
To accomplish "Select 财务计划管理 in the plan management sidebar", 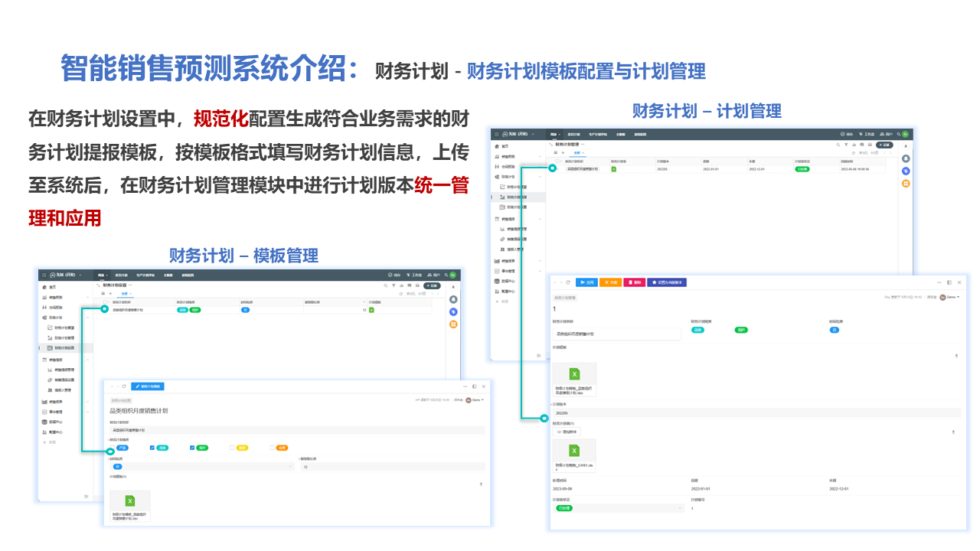I will 518,197.
